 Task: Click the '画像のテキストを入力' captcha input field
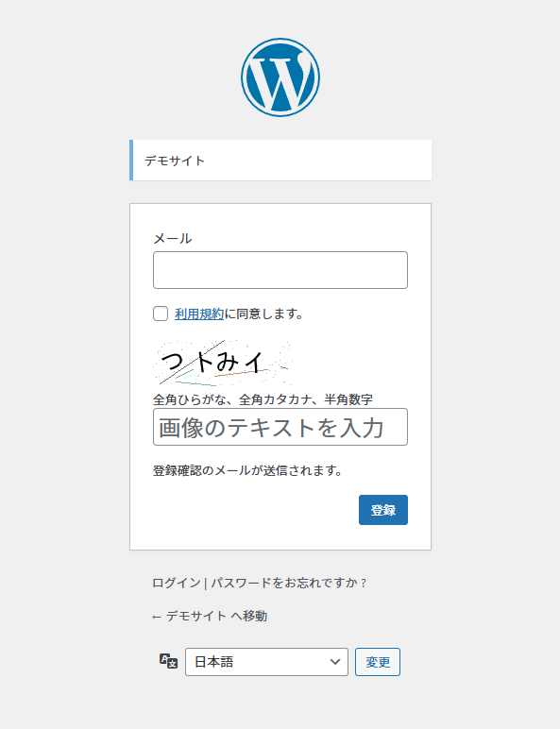280,427
